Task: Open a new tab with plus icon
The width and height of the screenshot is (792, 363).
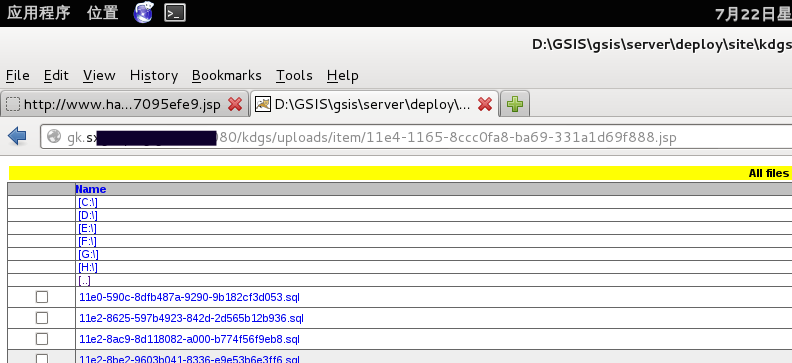Action: [515, 105]
